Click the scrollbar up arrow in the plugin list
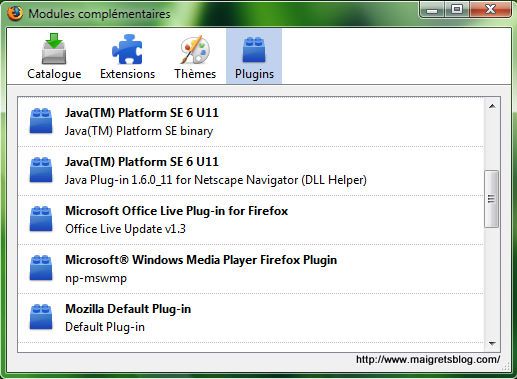 [492, 106]
